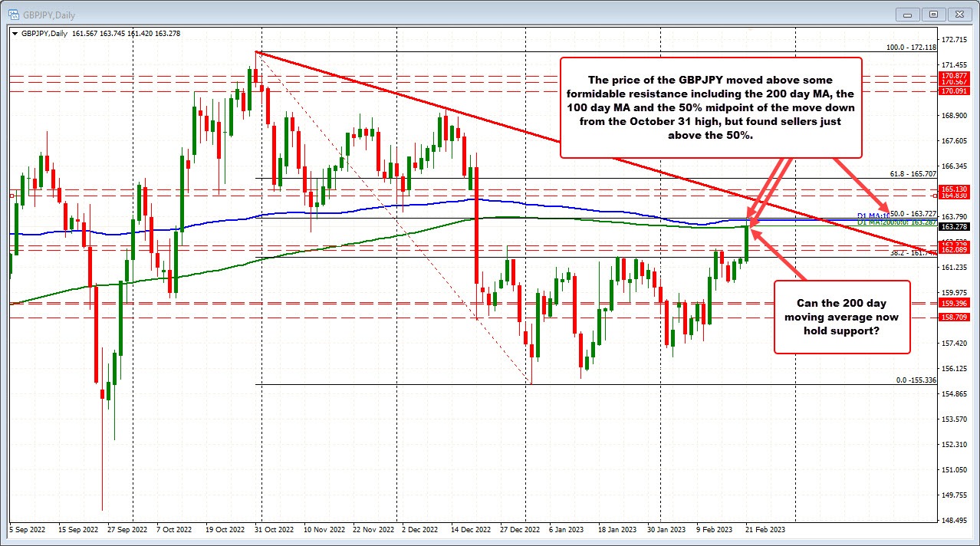Click the red 170.877 price level tag

pyautogui.click(x=953, y=75)
